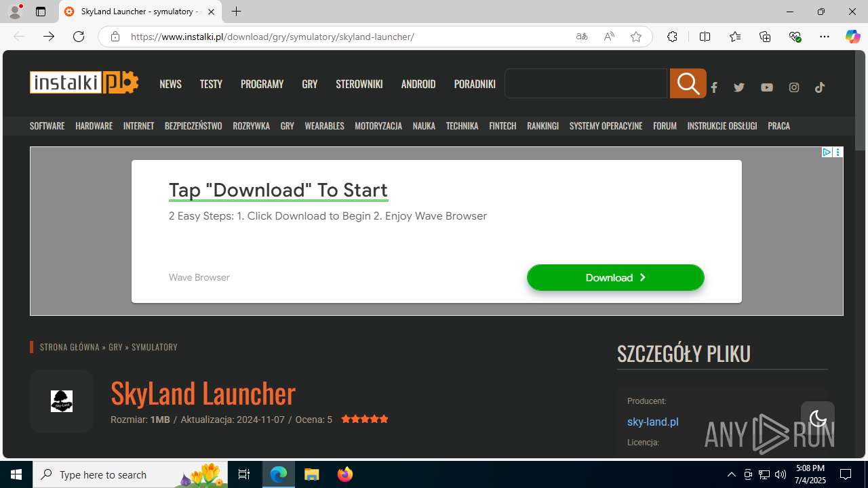Go to the MOTORYZACJA category
Screen dimensions: 868x488
[x=378, y=125]
